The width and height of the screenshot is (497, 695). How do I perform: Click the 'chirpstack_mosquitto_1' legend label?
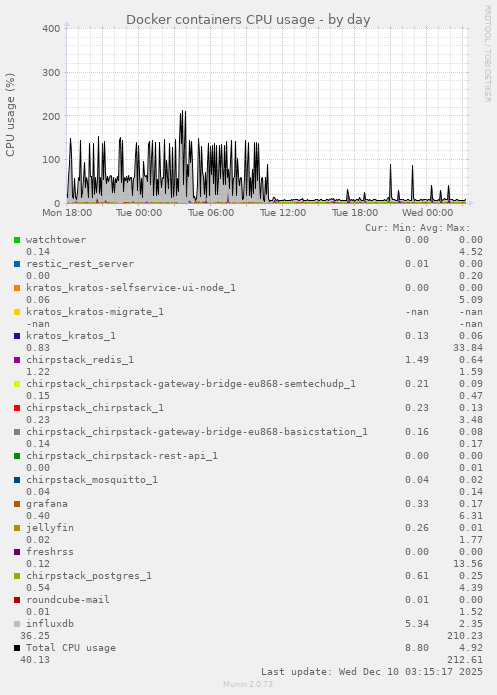92,480
